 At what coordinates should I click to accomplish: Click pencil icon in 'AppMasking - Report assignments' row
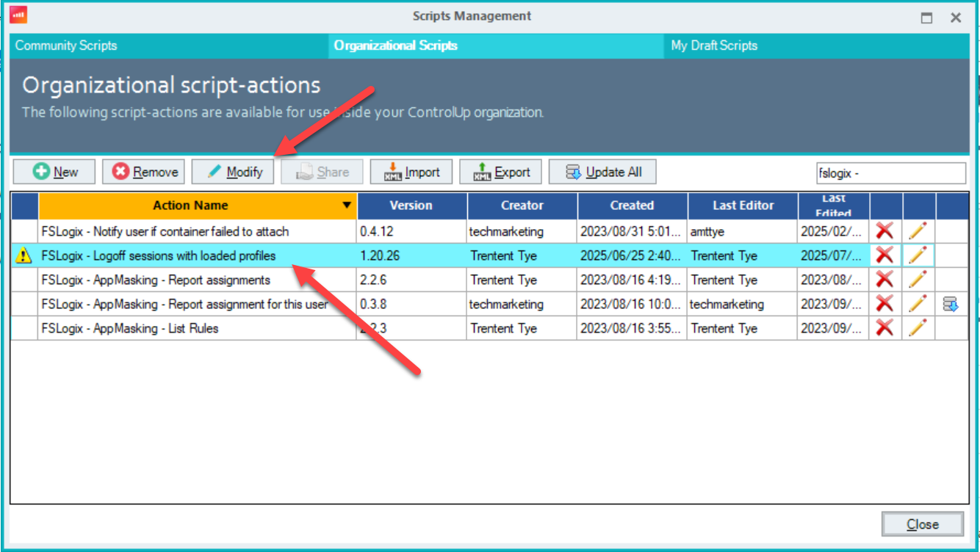coord(918,280)
